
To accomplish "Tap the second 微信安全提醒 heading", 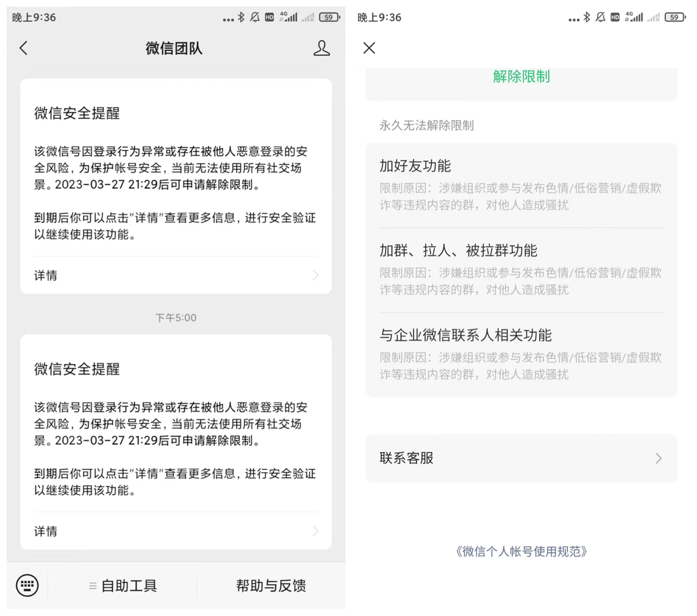I will pos(77,369).
